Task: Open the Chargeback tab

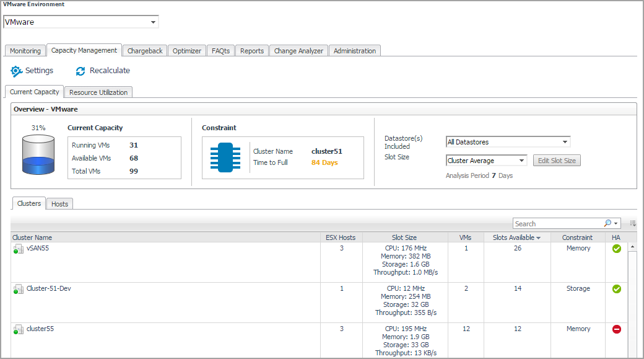Action: click(x=145, y=51)
